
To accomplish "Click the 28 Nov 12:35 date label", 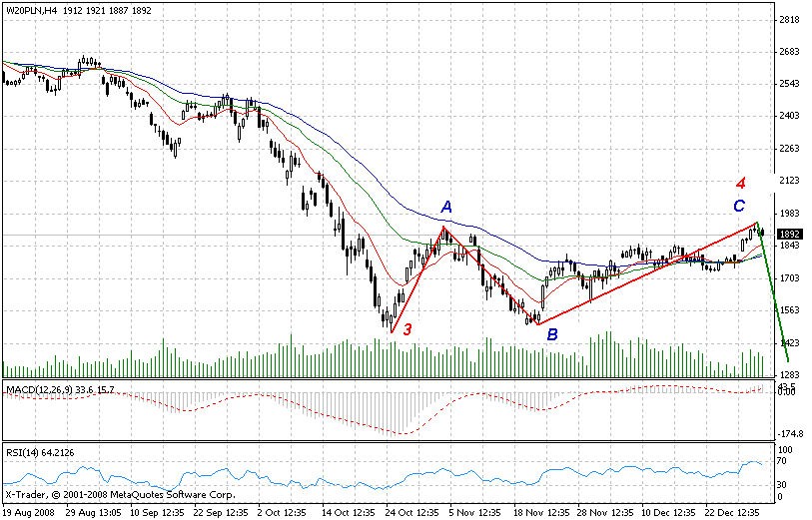I will 605,513.
